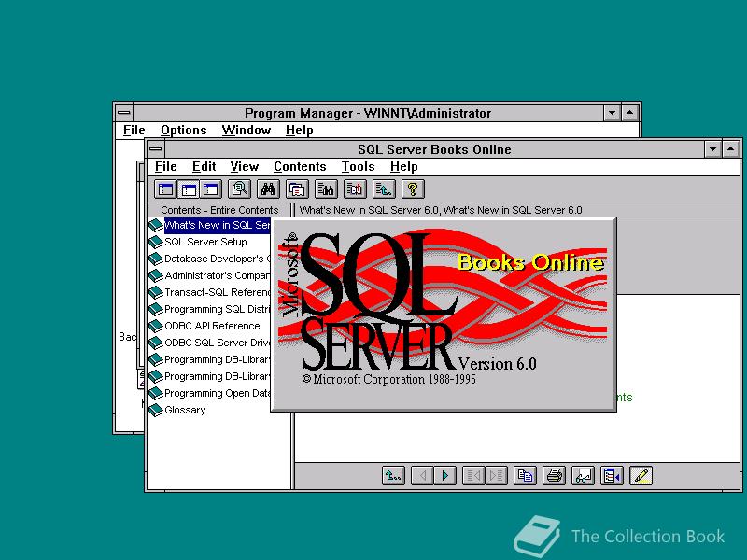Open the Contents menu
This screenshot has width=747, height=560.
pos(300,167)
